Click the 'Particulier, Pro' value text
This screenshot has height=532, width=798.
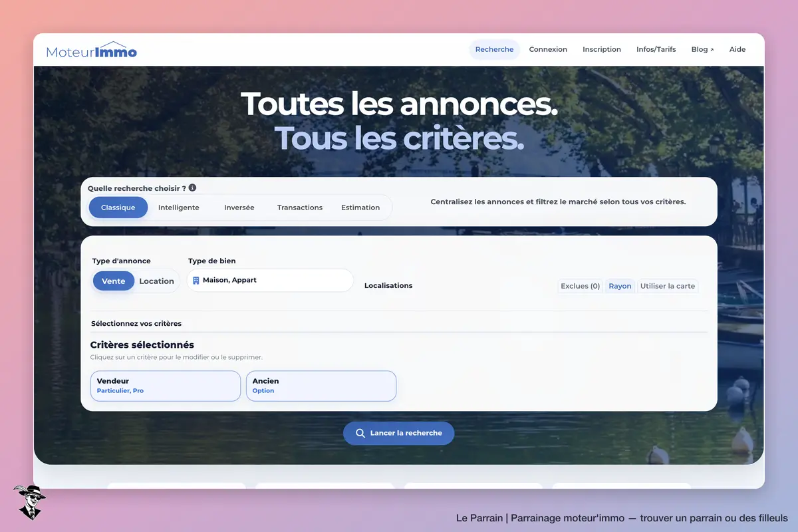120,391
